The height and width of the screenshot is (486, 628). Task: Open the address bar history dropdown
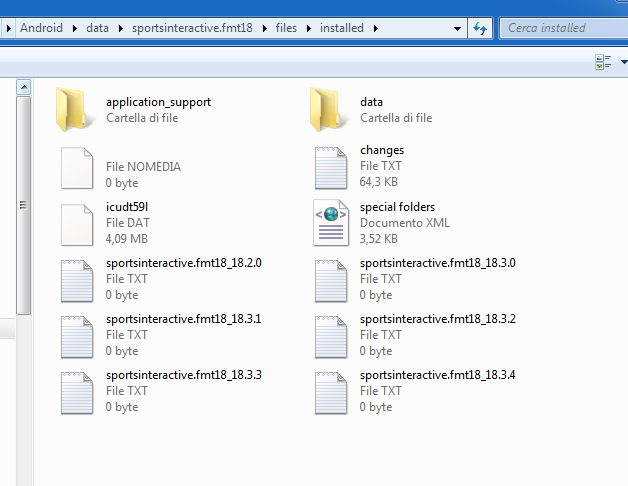457,28
